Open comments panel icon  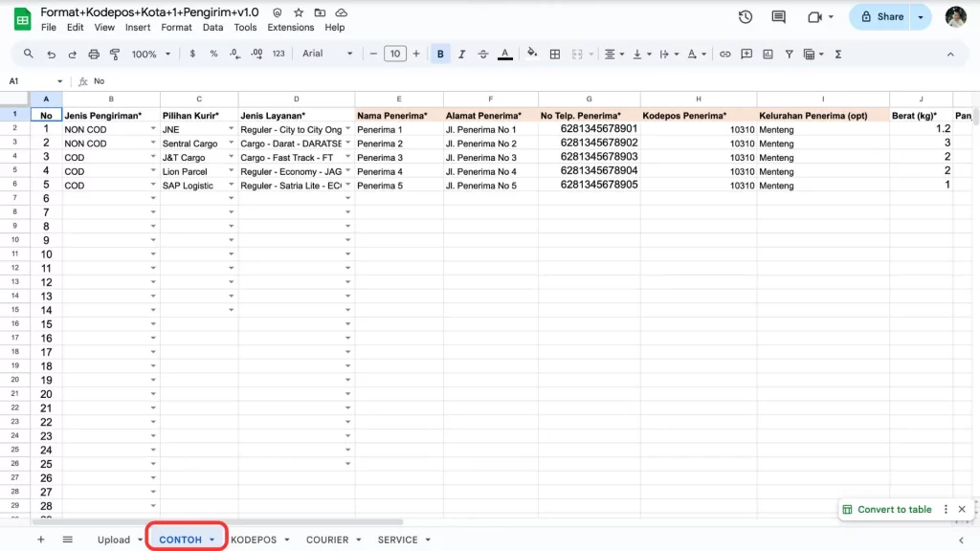(x=778, y=16)
